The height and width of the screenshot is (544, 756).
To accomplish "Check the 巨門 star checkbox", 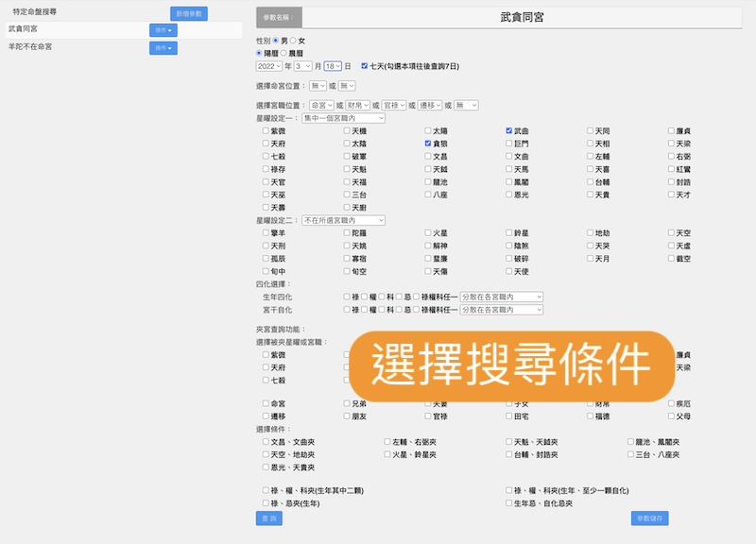I will pos(508,144).
